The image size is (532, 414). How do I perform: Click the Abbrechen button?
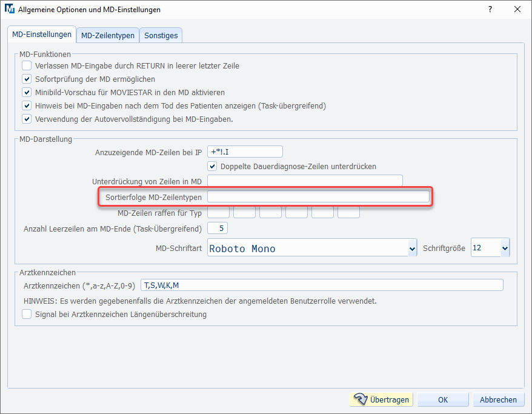tap(498, 399)
